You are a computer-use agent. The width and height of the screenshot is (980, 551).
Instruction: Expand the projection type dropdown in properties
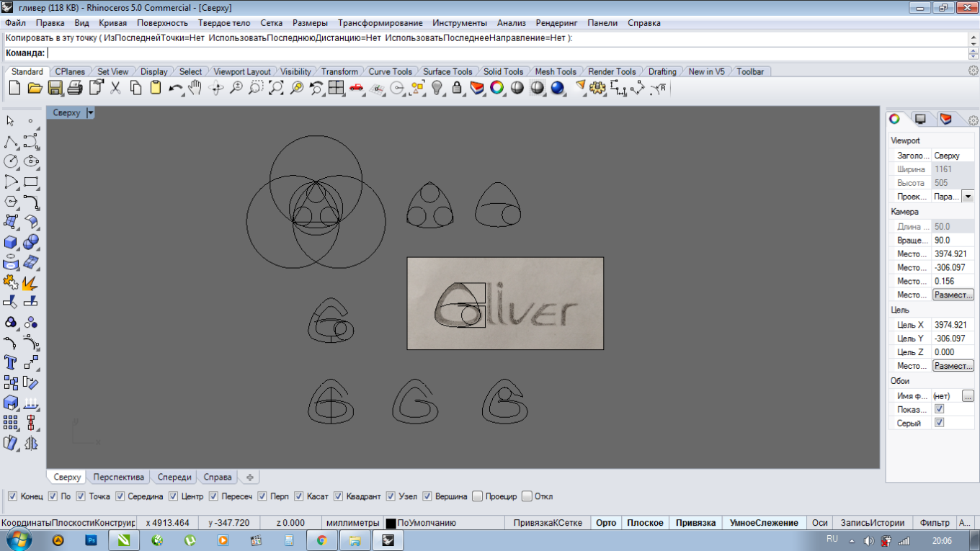[x=967, y=197]
